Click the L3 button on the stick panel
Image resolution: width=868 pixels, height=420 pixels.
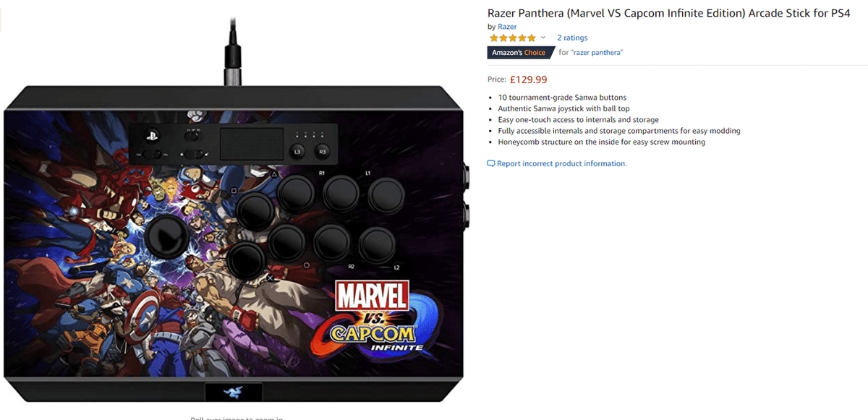[x=298, y=152]
